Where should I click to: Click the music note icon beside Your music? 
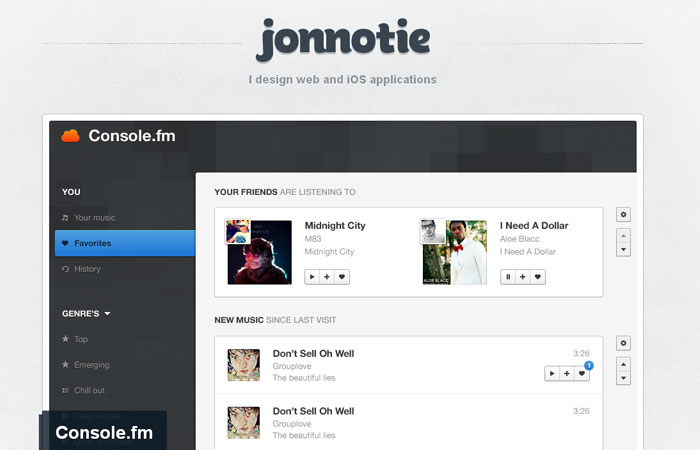[65, 217]
